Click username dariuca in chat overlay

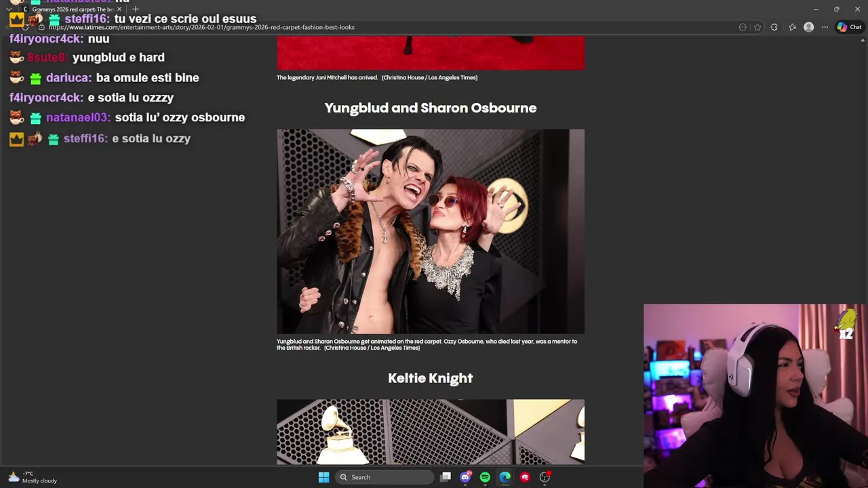(x=68, y=77)
